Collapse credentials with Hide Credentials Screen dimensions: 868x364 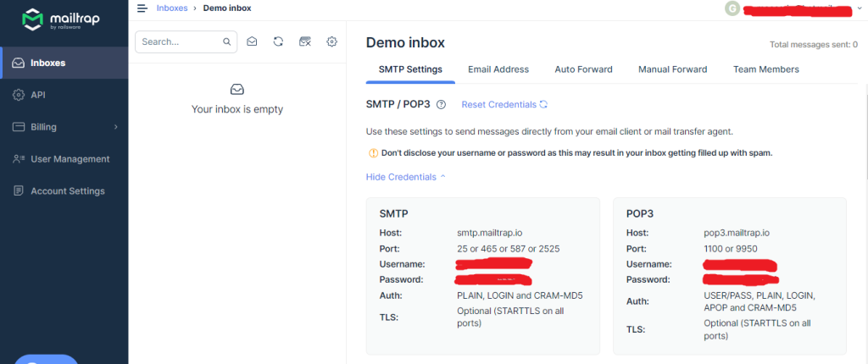(406, 177)
